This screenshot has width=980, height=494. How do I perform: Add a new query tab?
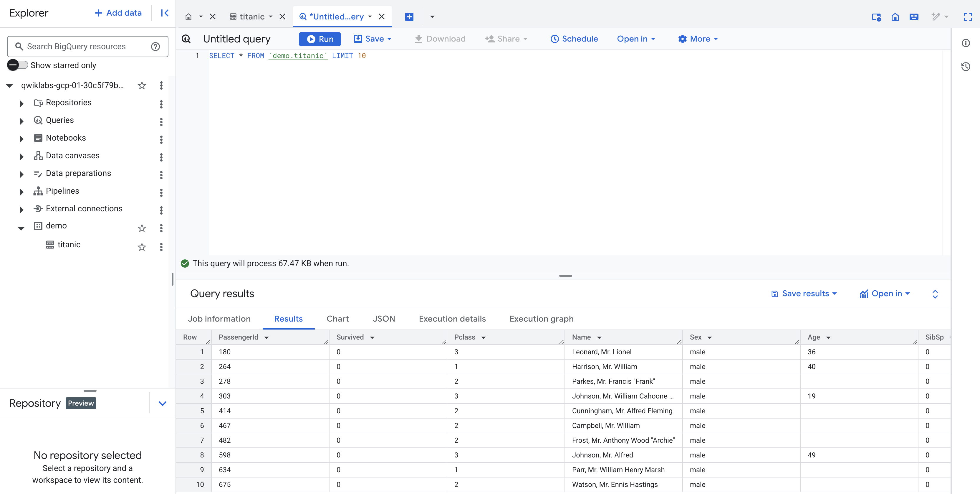pos(409,17)
